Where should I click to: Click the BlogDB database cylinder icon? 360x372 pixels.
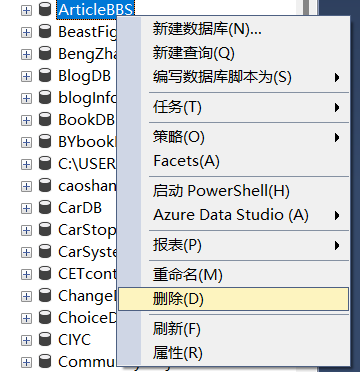[45, 76]
